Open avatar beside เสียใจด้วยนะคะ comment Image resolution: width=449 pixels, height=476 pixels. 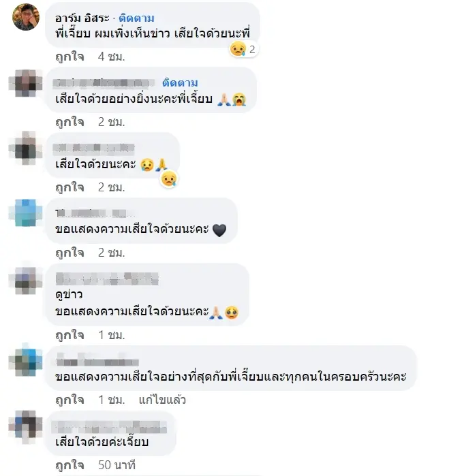point(26,148)
